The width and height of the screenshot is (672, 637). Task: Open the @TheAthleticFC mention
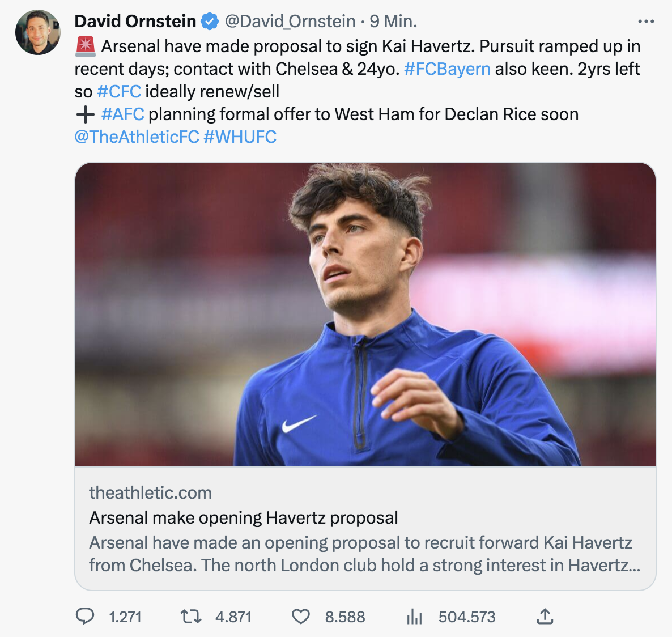[137, 137]
